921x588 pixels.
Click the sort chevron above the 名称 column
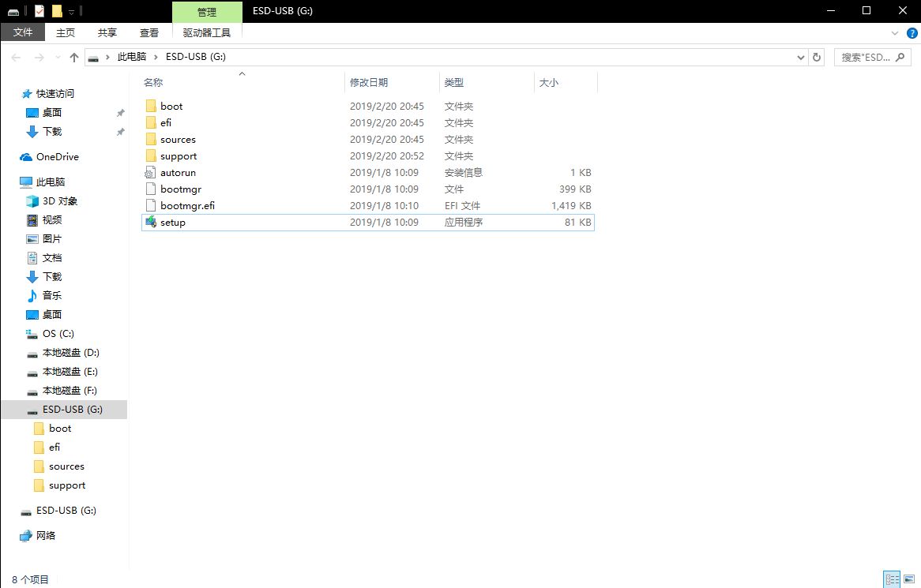click(x=243, y=73)
